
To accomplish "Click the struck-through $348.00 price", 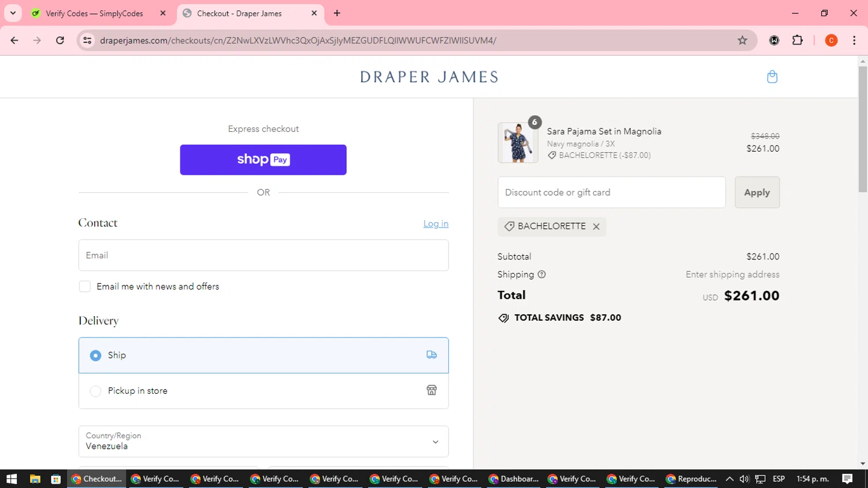I will 765,136.
